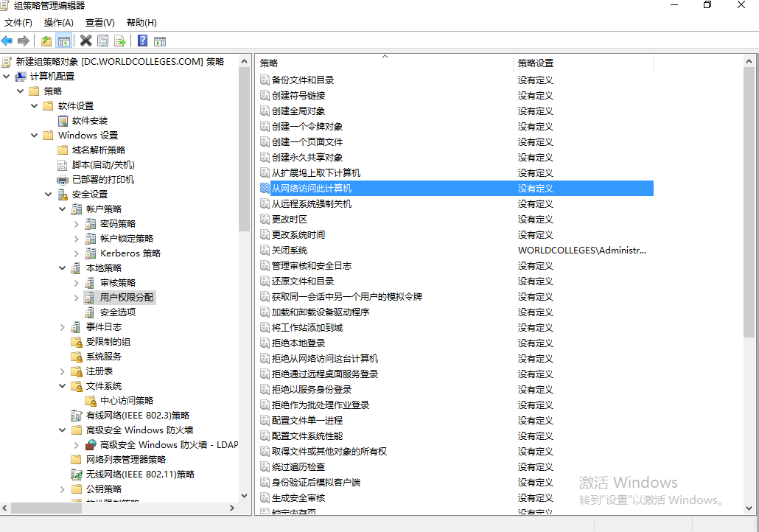This screenshot has width=759, height=532.
Task: Sort by the 策略设置 column header
Action: (x=583, y=63)
